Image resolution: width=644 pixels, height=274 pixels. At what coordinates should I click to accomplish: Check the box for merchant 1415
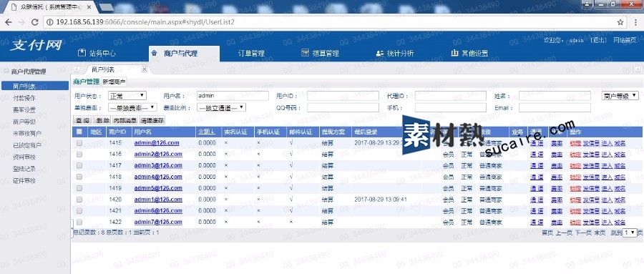[x=79, y=143]
